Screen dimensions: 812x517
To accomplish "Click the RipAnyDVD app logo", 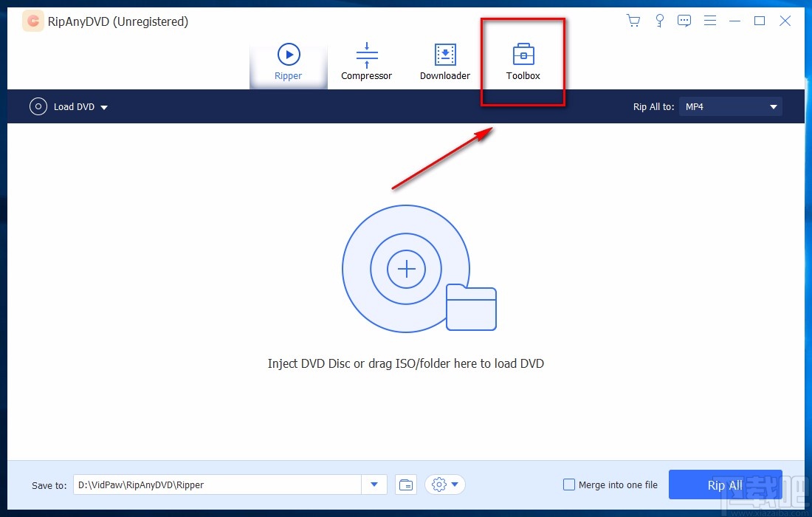I will [x=33, y=21].
